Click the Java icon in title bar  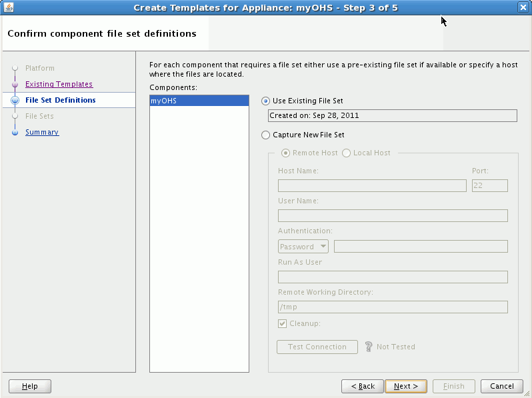point(8,7)
